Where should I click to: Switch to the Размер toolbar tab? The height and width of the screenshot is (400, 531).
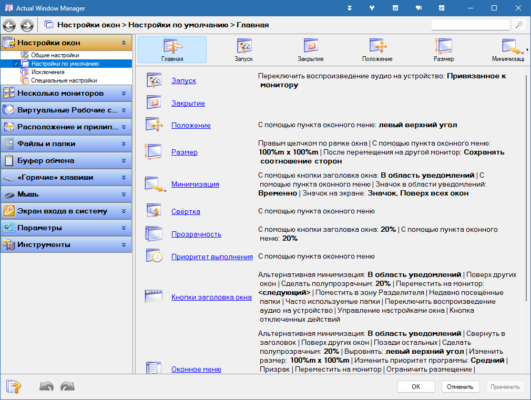pyautogui.click(x=444, y=50)
